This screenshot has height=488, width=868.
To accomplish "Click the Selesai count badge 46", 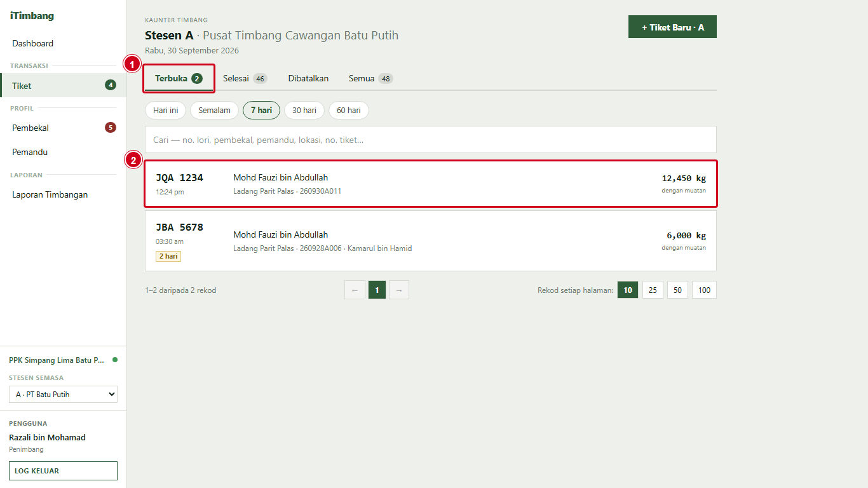I will point(260,79).
